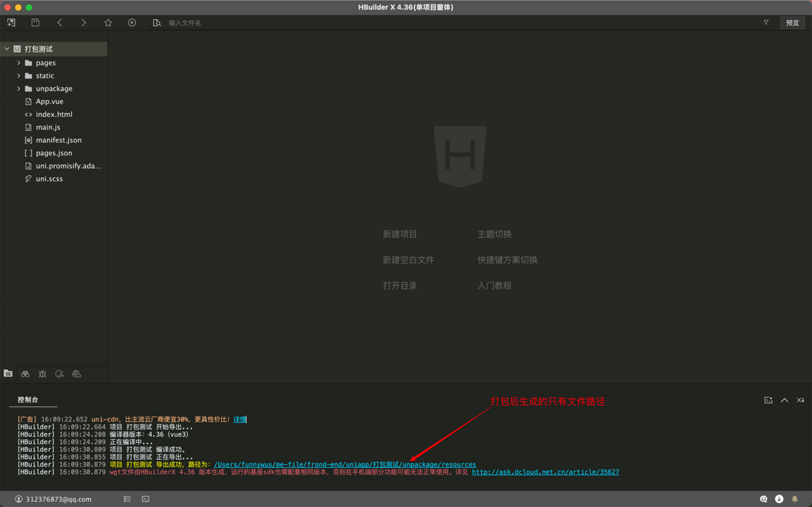
Task: Select pages.json in project tree
Action: click(54, 153)
